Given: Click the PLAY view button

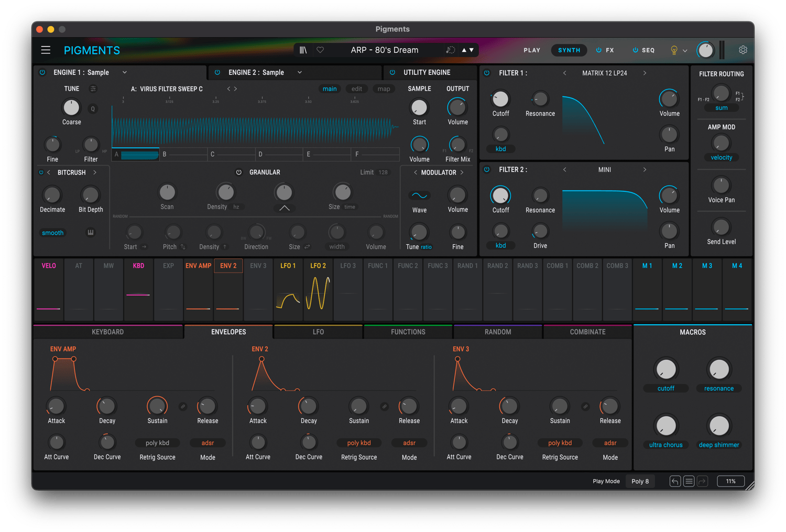Looking at the screenshot, I should 531,50.
